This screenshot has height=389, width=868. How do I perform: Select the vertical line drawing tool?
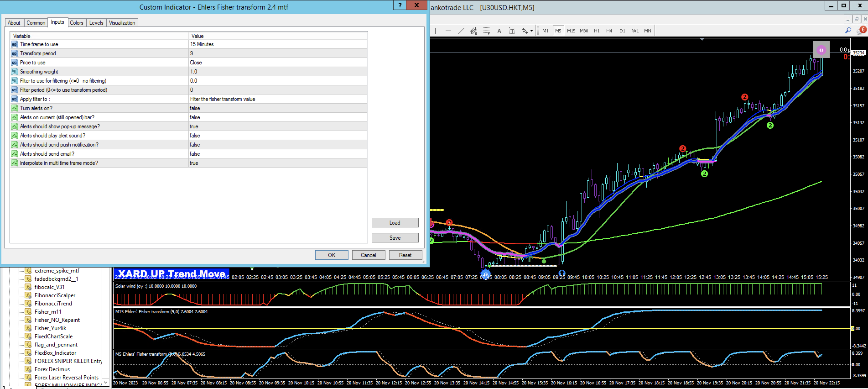[x=436, y=31]
